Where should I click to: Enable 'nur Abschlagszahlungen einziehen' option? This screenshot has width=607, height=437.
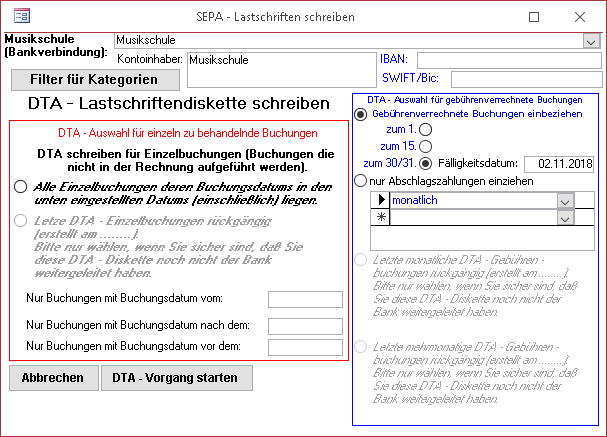click(361, 181)
